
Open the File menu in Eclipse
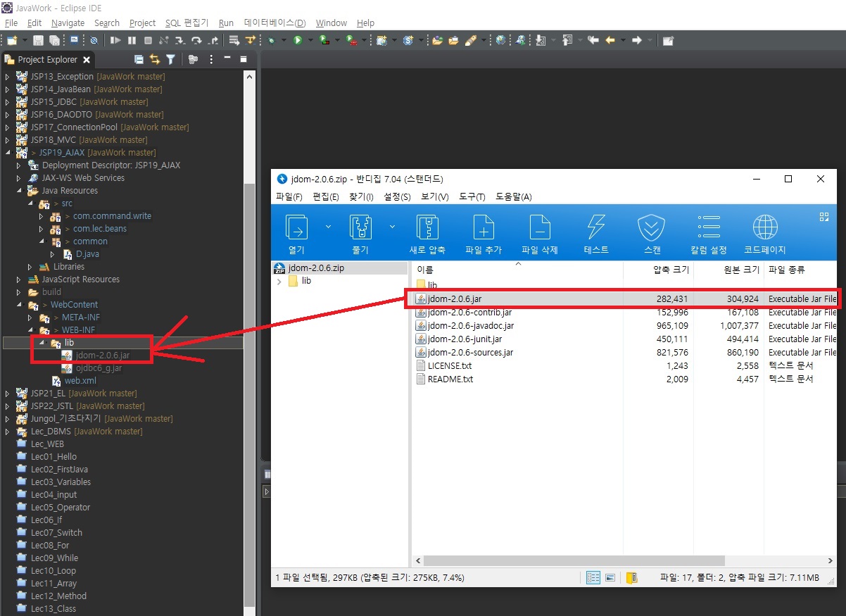click(x=11, y=23)
